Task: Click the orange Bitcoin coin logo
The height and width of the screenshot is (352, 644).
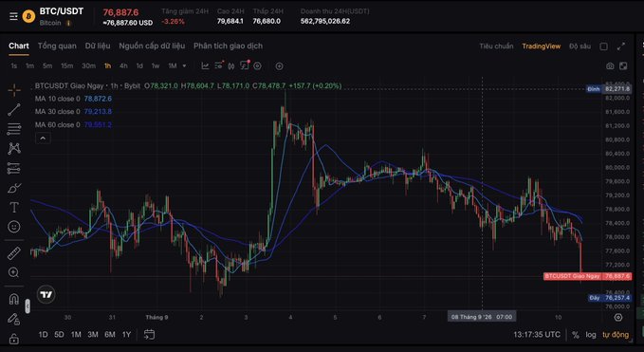Action: (28, 16)
